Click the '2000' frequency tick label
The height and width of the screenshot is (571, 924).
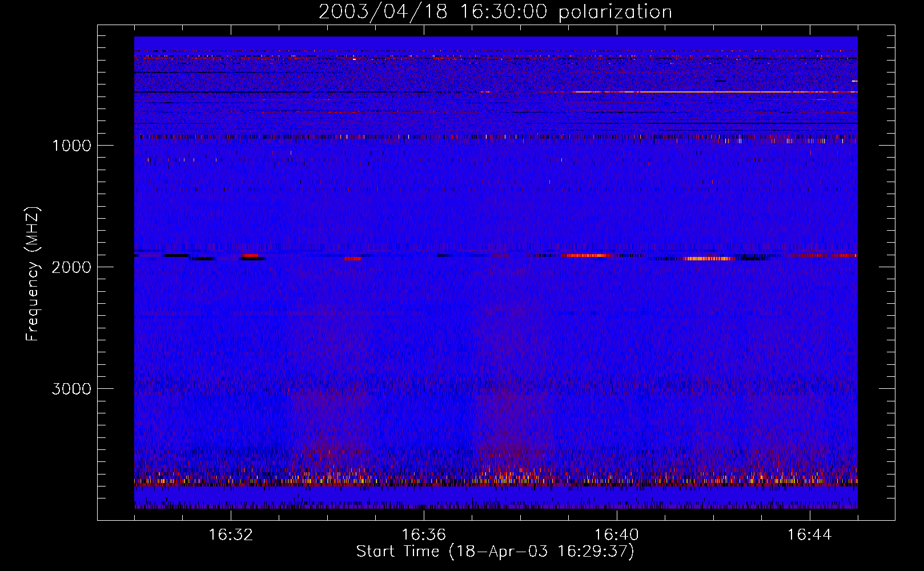pos(71,267)
